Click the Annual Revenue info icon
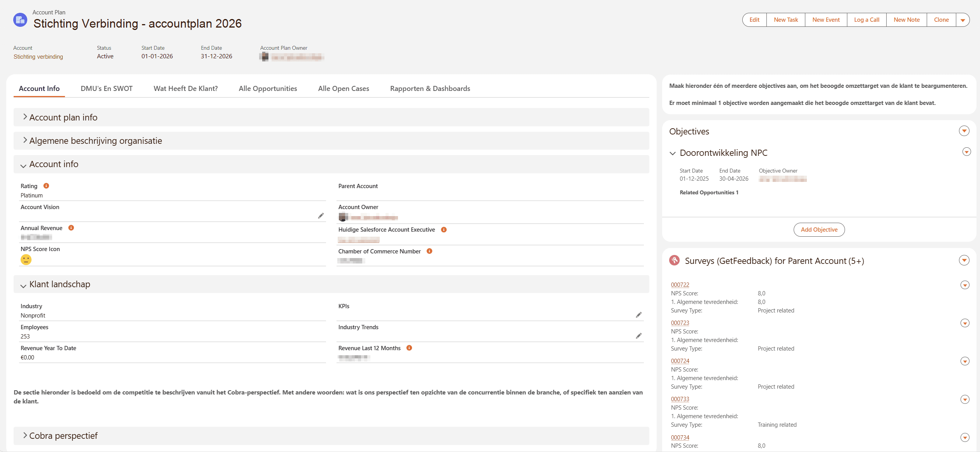 71,228
